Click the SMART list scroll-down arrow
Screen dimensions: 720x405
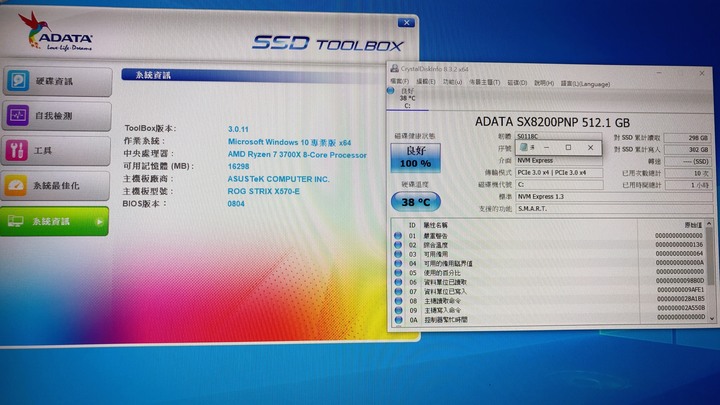pyautogui.click(x=711, y=318)
